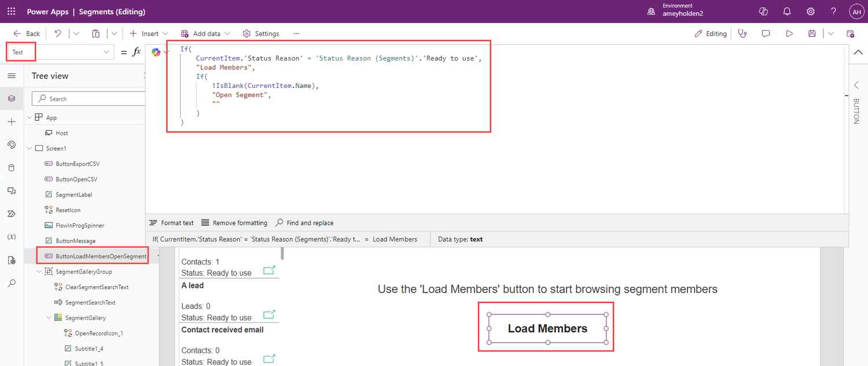Open the Tree view panel
This screenshot has width=868, height=366.
[12, 98]
